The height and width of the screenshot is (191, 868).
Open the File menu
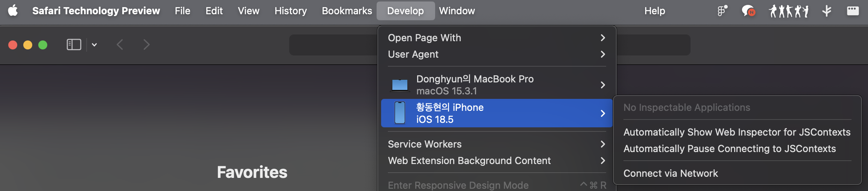(183, 11)
